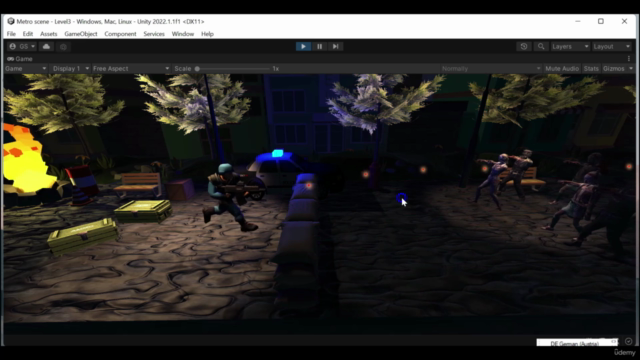Viewport: 640px width, 360px height.
Task: Open version control settings icon
Action: click(63, 47)
